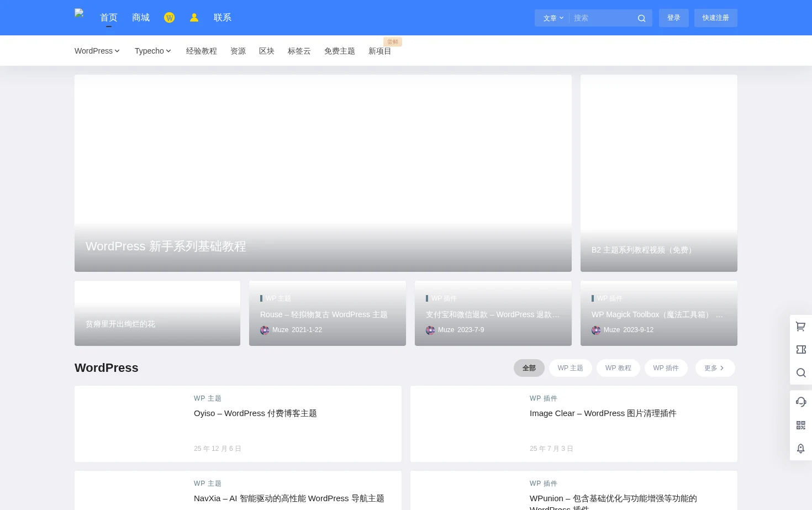Click Muze avatar on Rouse theme card
The width and height of the screenshot is (812, 510).
(x=265, y=330)
